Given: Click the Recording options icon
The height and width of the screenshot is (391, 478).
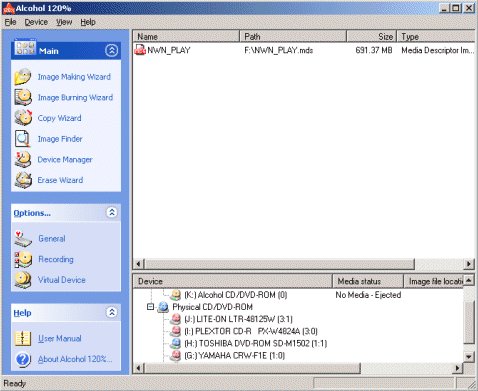Looking at the screenshot, I should tap(23, 259).
